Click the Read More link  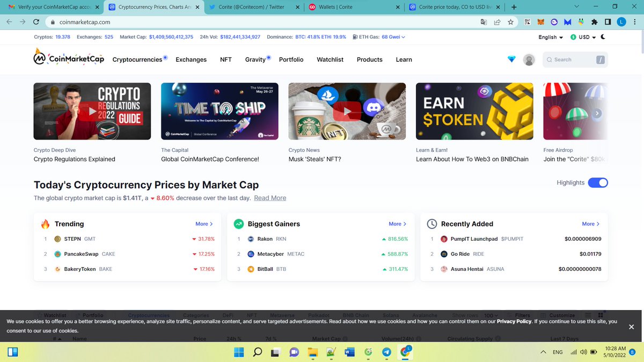tap(270, 198)
